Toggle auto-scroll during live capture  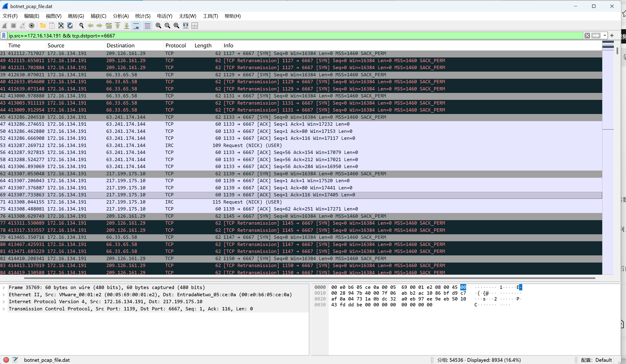point(136,26)
